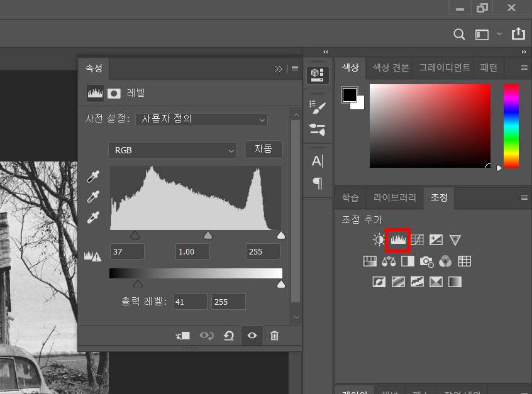Open the Paragraph panel icon
Viewport: 532px width, 394px height.
point(318,183)
